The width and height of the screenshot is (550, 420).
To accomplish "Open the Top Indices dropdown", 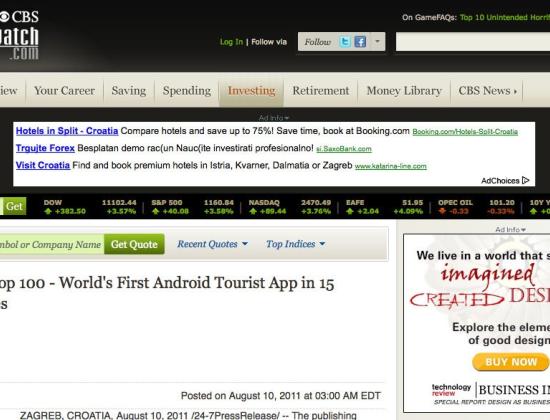I will click(295, 244).
